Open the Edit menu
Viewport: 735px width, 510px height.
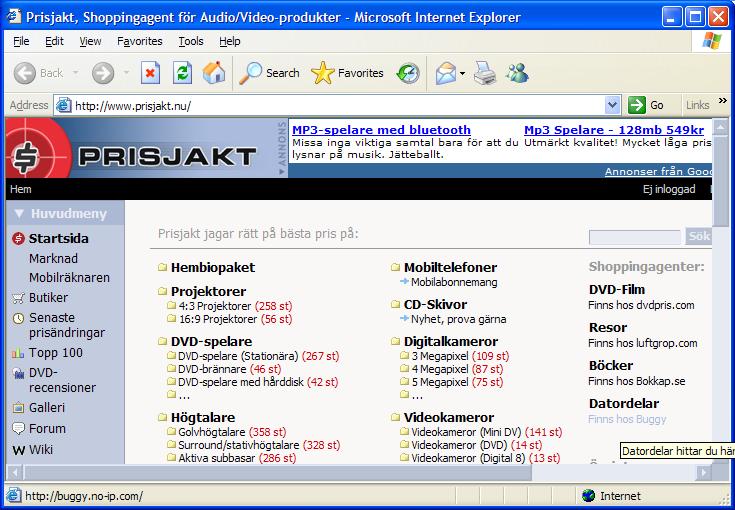[54, 41]
